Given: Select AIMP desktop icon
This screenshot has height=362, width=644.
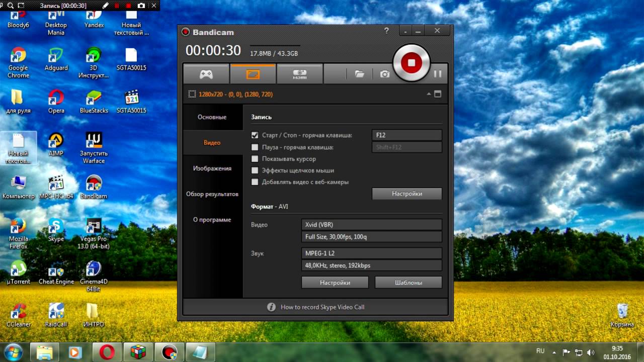Looking at the screenshot, I should [x=56, y=144].
